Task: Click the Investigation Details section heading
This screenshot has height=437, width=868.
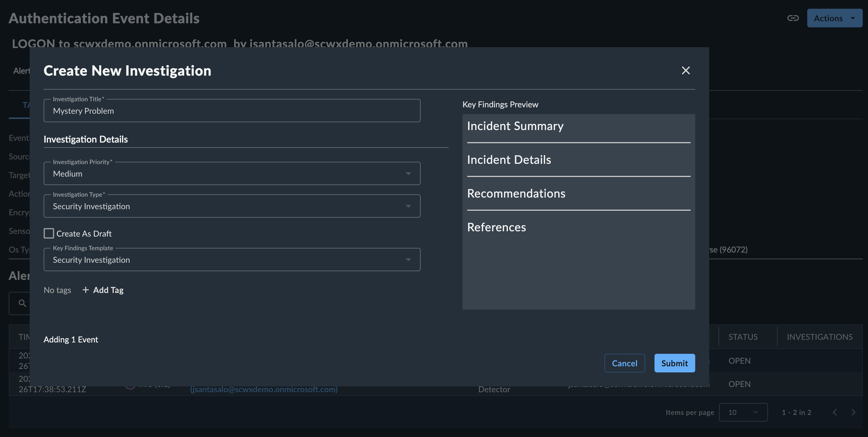Action: 86,139
